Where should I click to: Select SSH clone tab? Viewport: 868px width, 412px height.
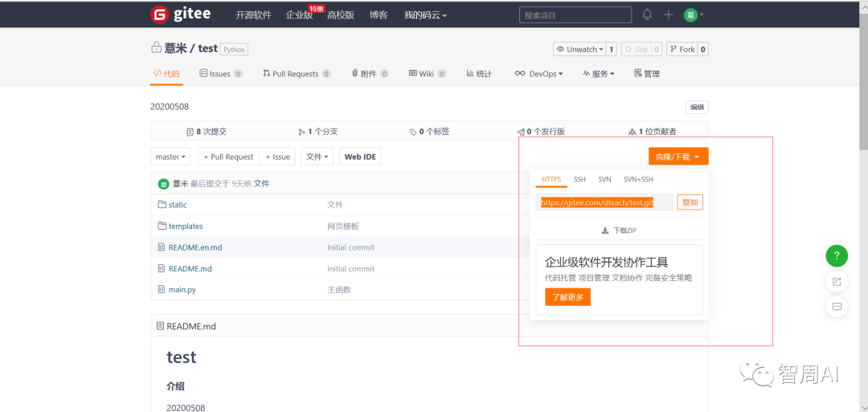(x=579, y=179)
